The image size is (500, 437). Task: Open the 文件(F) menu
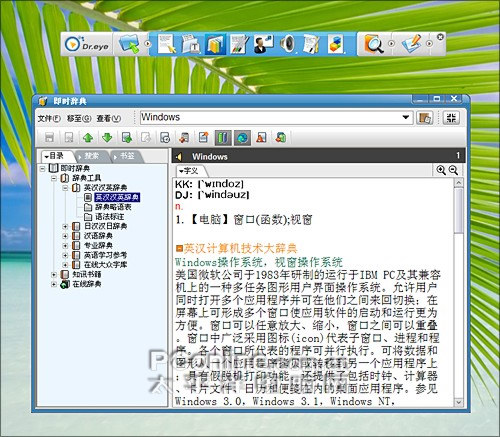click(x=49, y=118)
